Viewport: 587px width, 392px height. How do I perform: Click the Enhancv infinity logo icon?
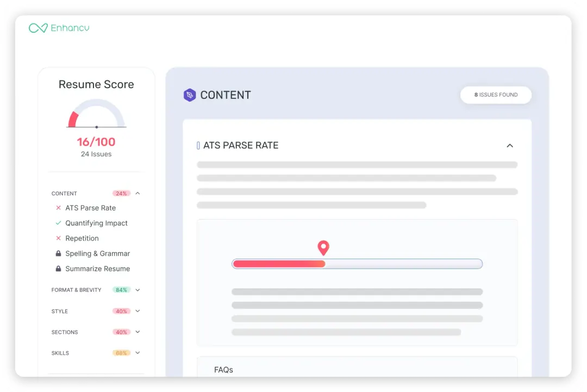point(38,28)
